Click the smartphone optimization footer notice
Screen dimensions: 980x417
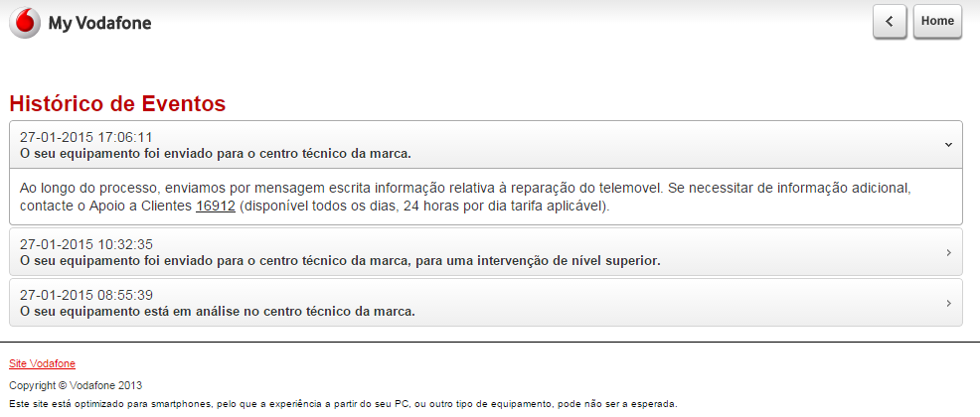click(343, 404)
